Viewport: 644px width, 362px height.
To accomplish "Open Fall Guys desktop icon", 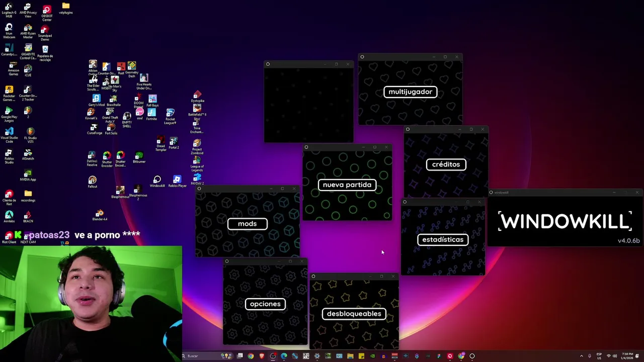I will [x=152, y=101].
